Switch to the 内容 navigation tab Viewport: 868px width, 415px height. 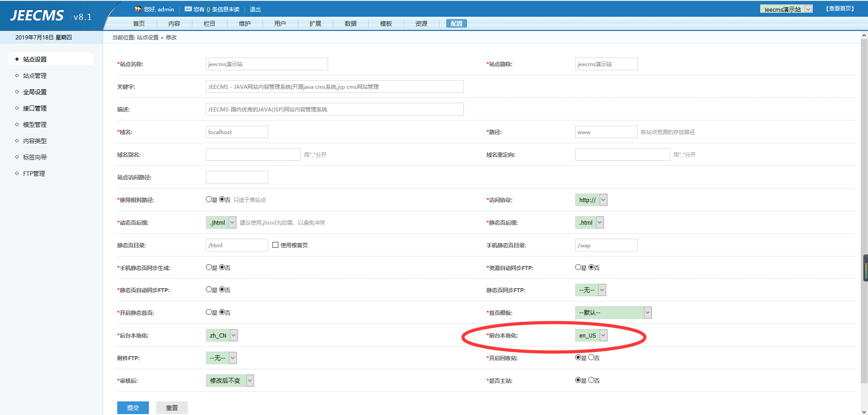click(174, 24)
